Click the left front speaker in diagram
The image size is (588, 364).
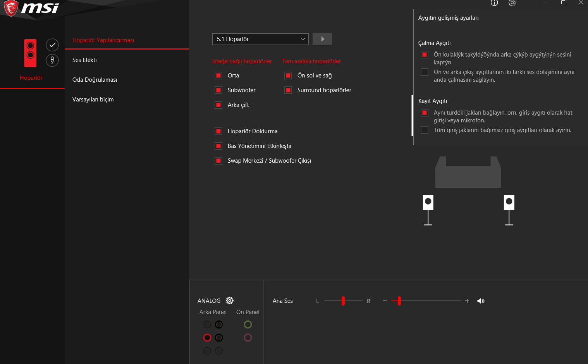pos(428,210)
